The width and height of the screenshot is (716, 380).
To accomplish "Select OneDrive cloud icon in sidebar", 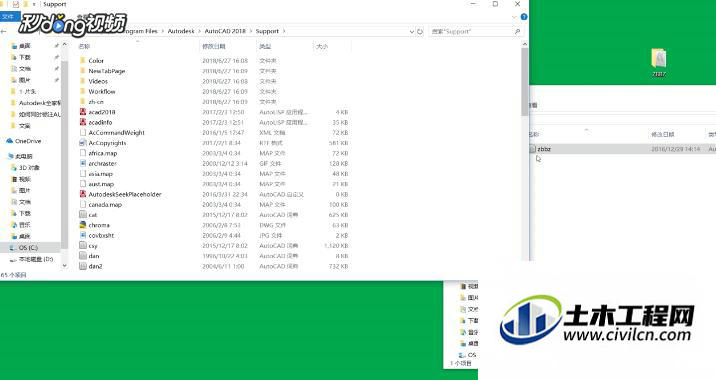I will 10,141.
